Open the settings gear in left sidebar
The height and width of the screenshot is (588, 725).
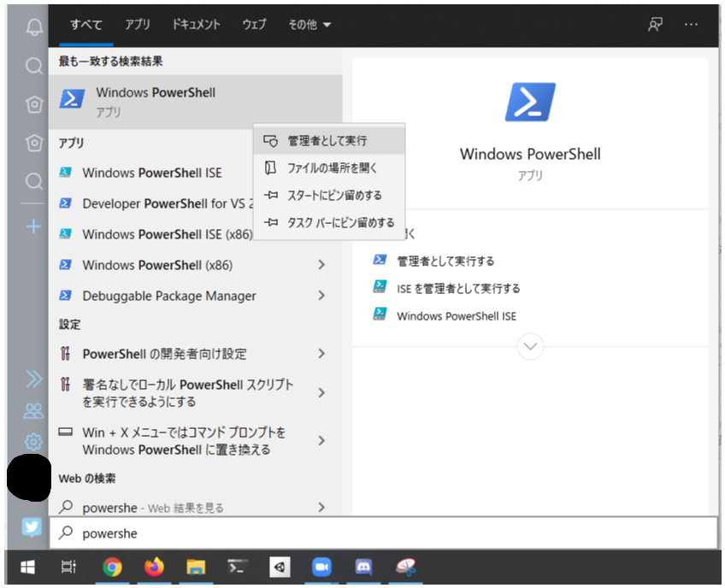(x=33, y=442)
